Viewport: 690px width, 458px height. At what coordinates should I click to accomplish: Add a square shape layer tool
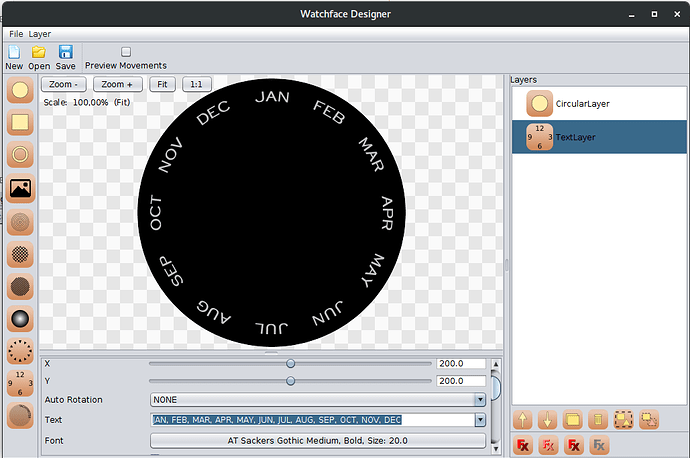[20, 122]
